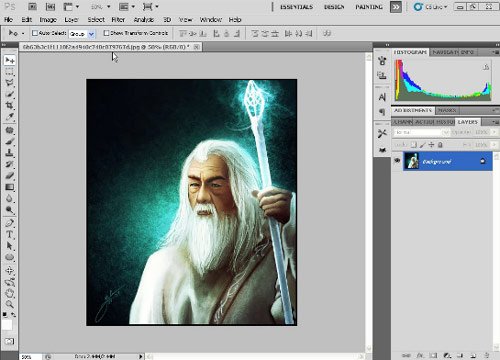
Task: Open the layer Opacity slider arrow
Action: tap(494, 132)
